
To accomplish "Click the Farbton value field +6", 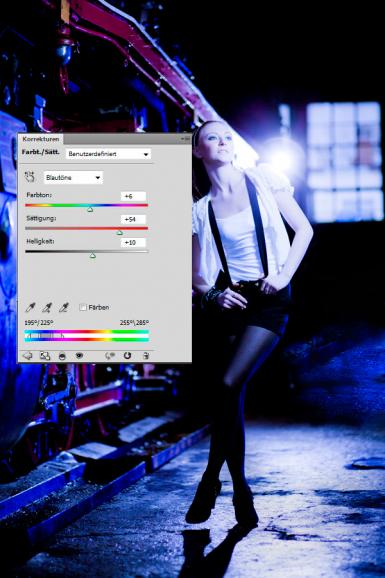I will coord(133,196).
